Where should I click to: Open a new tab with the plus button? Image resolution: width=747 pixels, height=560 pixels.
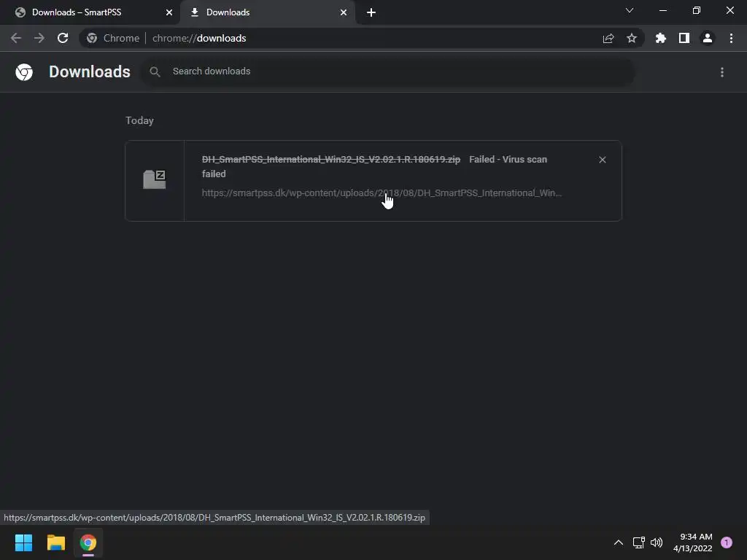point(371,12)
